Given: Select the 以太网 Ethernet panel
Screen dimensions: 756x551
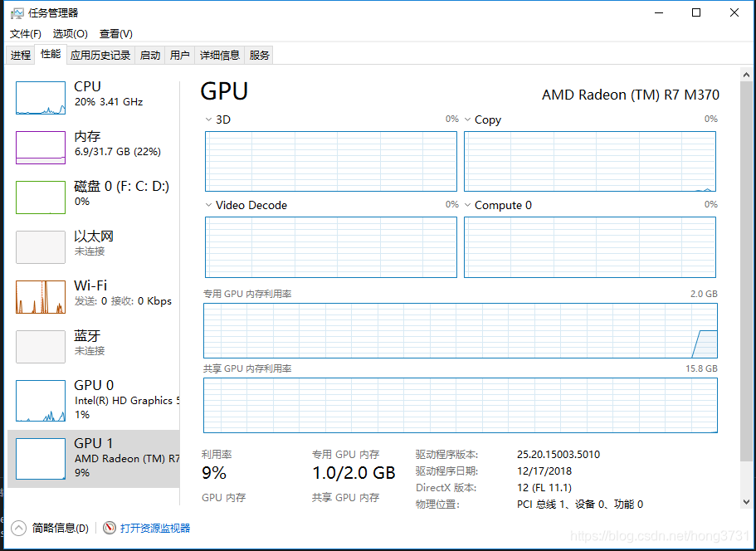Looking at the screenshot, I should point(91,243).
